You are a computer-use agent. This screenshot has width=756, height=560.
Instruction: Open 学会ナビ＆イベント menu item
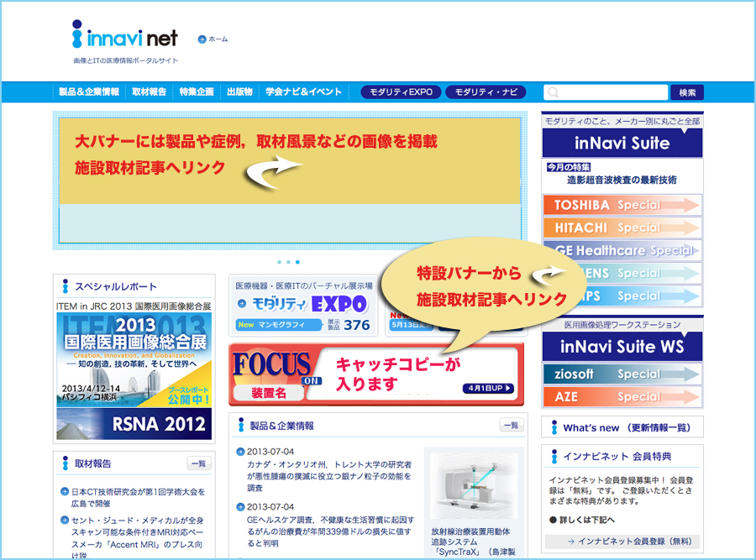click(304, 92)
